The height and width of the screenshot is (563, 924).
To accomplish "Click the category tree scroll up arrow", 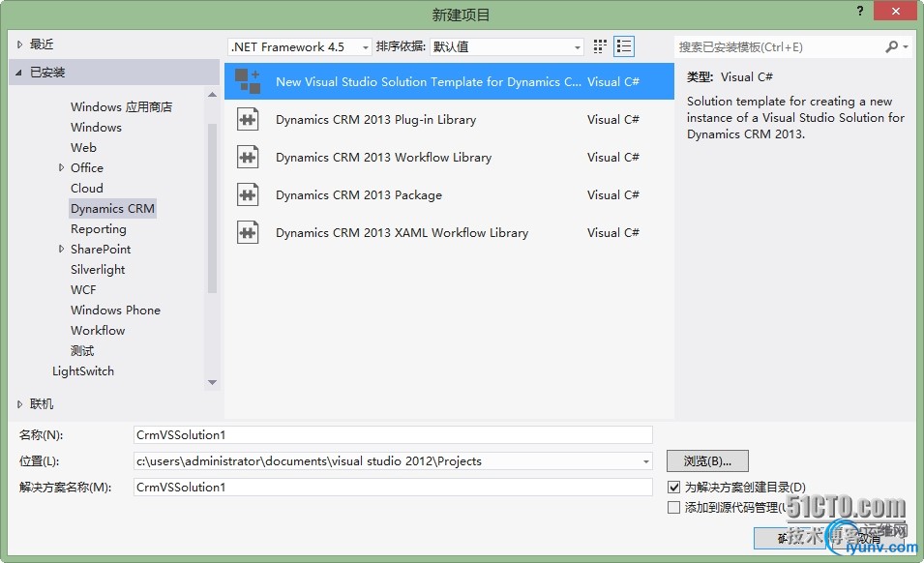I will [x=212, y=94].
